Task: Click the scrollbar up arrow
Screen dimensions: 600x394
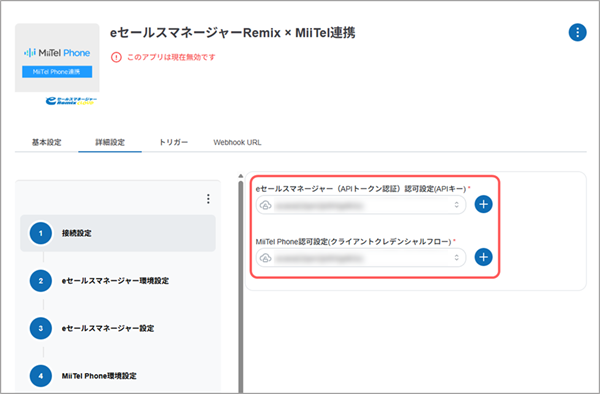Action: (241, 176)
